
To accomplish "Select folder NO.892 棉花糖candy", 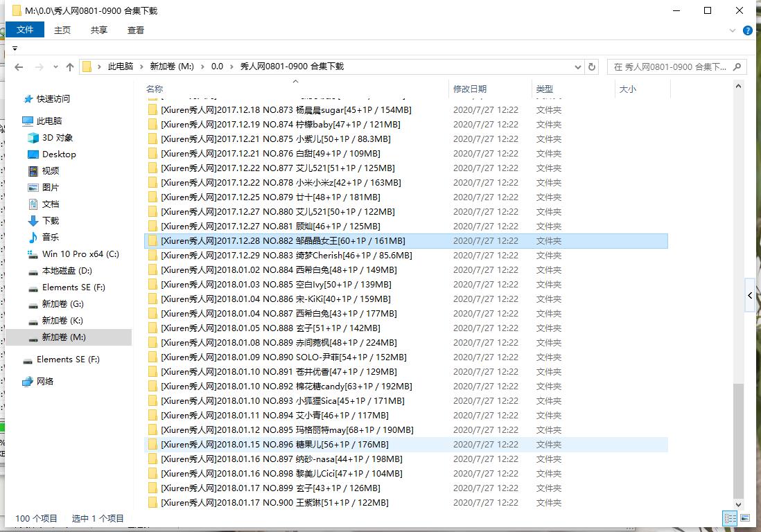I will [x=406, y=387].
